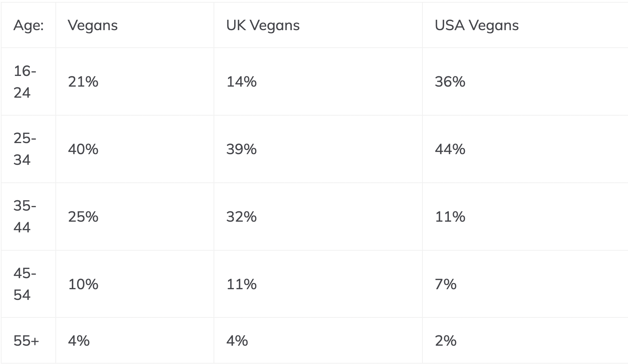This screenshot has height=364, width=628.
Task: Select the 44% USA Vegans cell
Action: click(450, 149)
